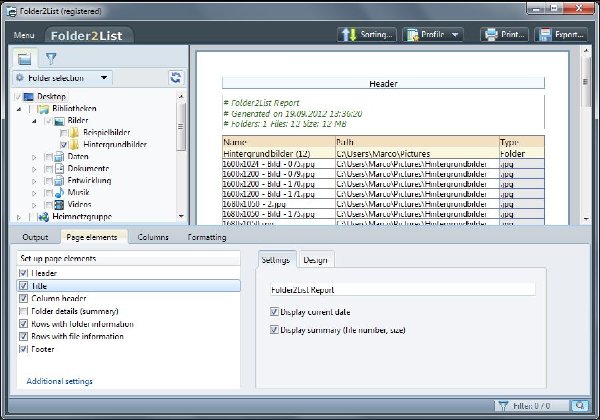Toggle the Column header checkbox
600x420 pixels.
[x=23, y=298]
